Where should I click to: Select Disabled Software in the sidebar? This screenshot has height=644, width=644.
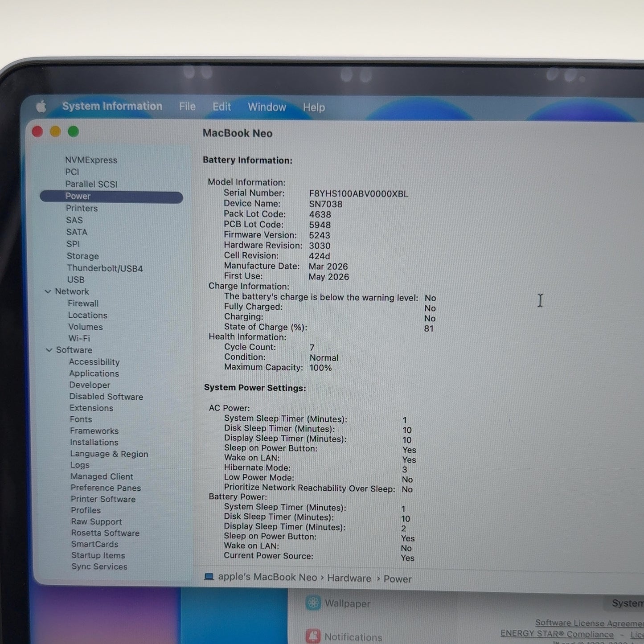[x=106, y=397]
